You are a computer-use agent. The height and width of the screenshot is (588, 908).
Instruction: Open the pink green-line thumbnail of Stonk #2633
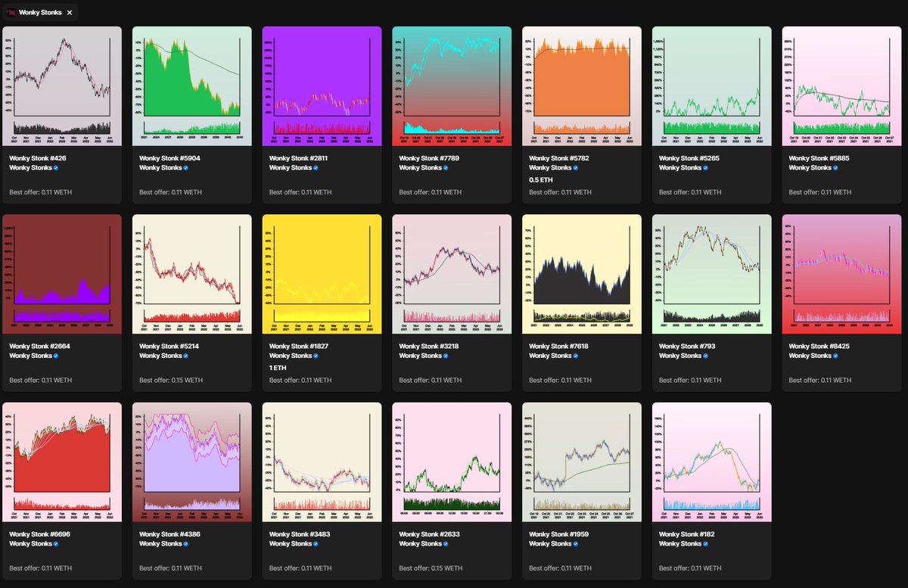pos(452,462)
